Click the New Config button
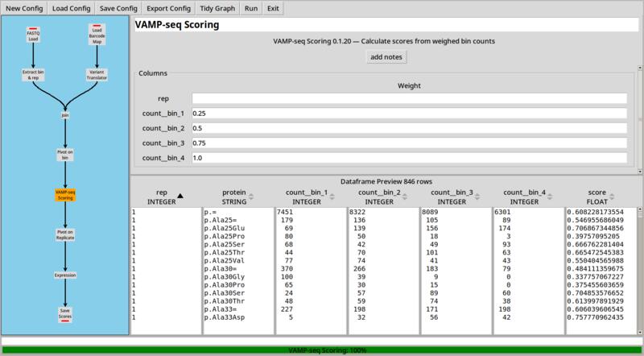 point(24,8)
